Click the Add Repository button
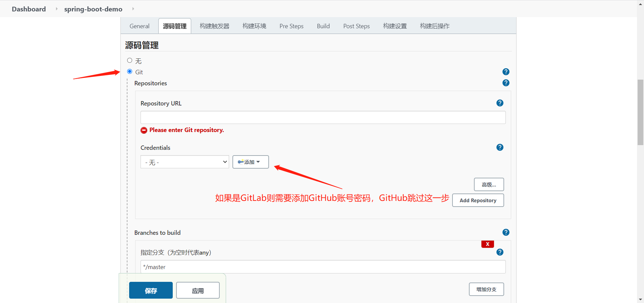Image resolution: width=644 pixels, height=303 pixels. (x=478, y=200)
